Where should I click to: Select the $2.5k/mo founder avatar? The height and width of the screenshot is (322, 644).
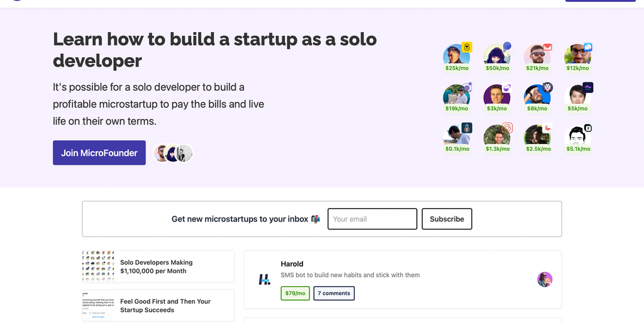[x=536, y=135]
